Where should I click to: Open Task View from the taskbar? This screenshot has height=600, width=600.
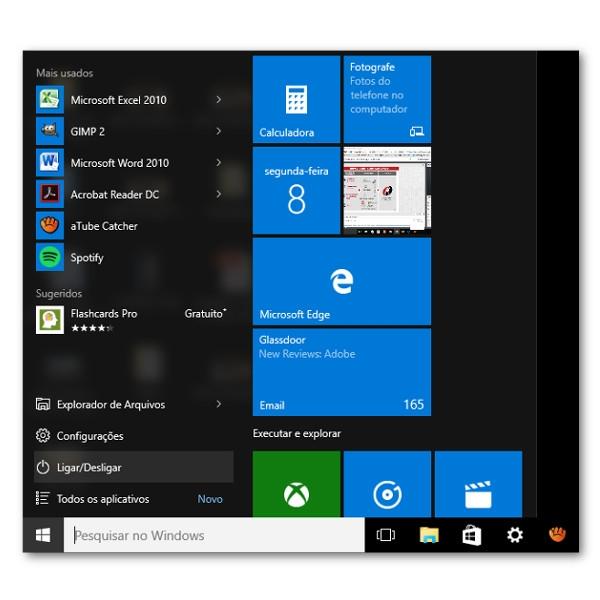(386, 535)
